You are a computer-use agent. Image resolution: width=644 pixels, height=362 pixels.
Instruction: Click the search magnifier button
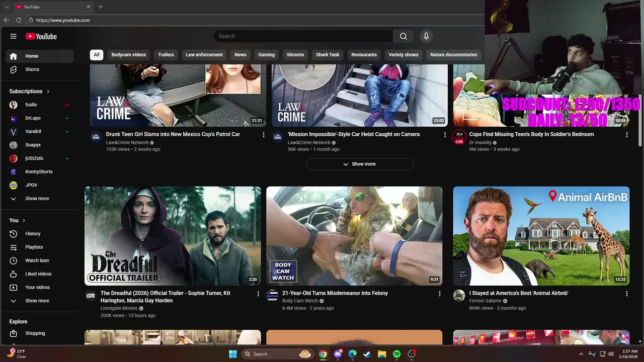[x=404, y=36]
